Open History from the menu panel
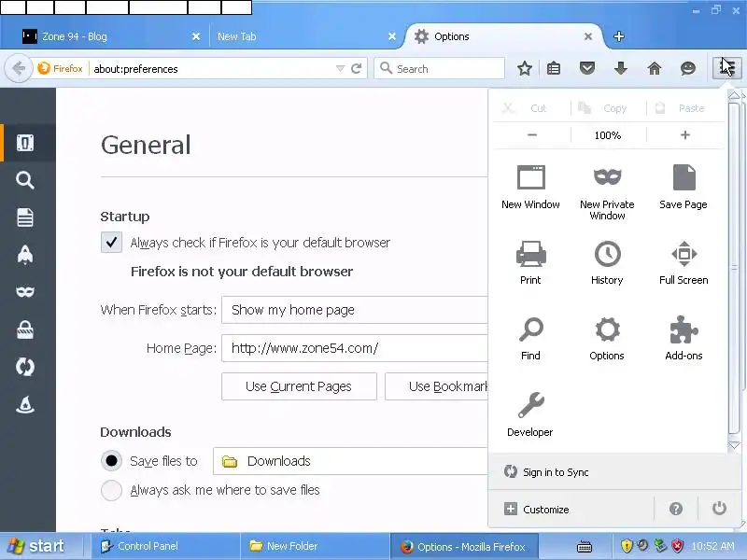This screenshot has height=560, width=747. coord(607,263)
